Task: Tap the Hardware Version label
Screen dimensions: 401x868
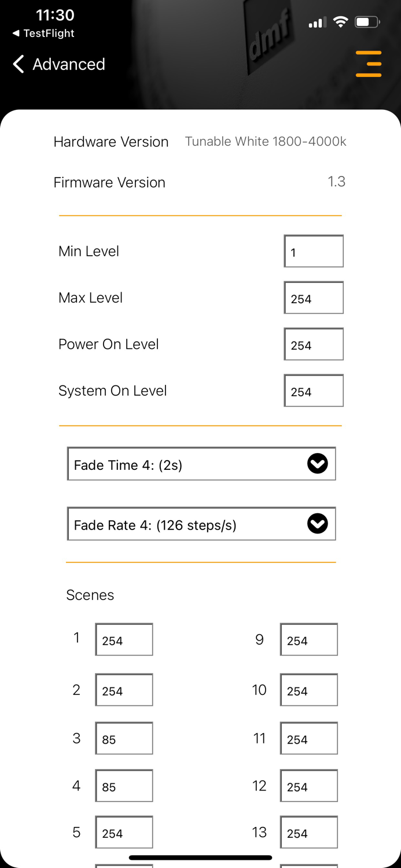Action: tap(111, 142)
